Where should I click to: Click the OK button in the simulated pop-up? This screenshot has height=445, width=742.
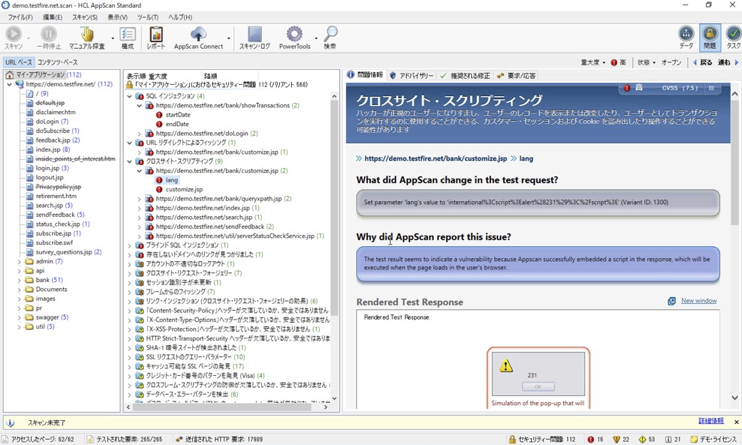pos(538,387)
